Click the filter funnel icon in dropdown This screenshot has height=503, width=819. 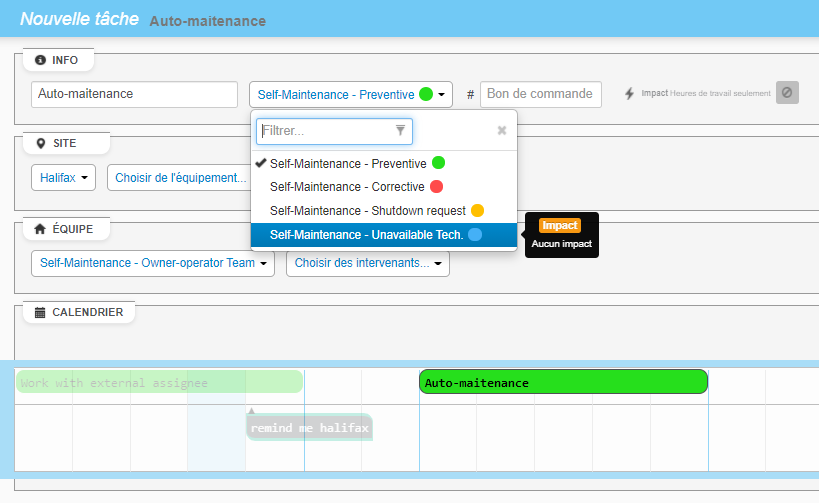pos(400,130)
